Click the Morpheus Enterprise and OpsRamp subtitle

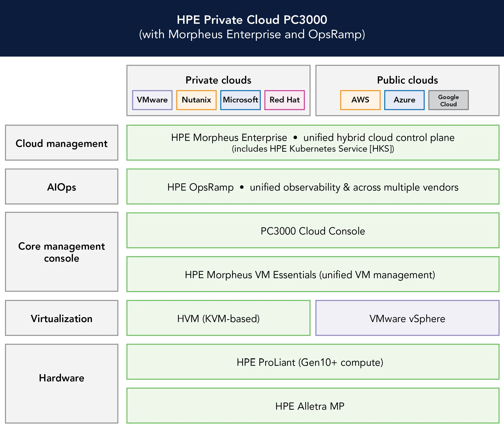252,34
